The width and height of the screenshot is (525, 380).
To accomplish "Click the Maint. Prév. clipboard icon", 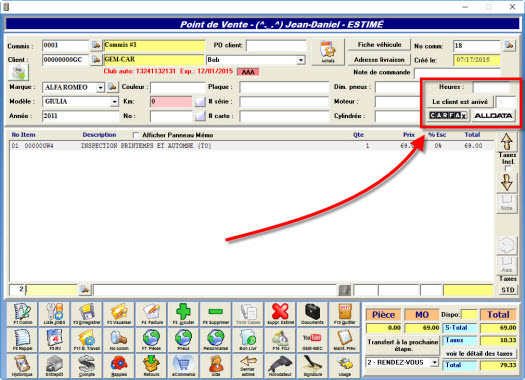I will coord(345,340).
